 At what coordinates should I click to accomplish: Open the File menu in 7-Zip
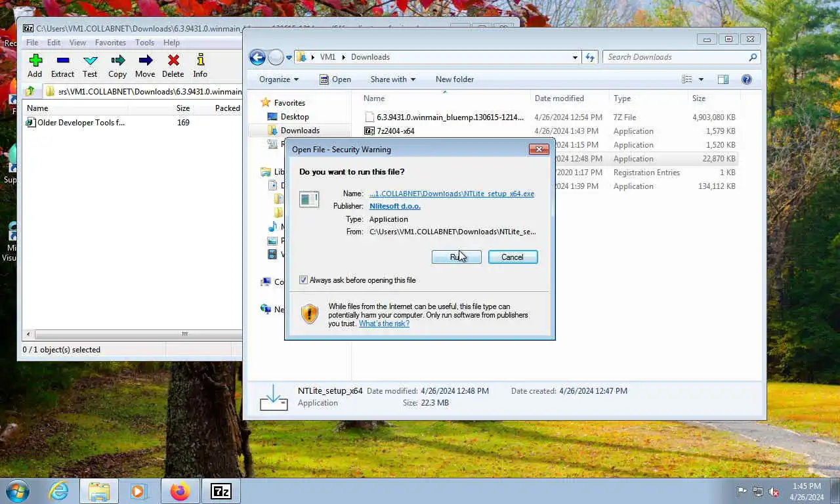31,43
